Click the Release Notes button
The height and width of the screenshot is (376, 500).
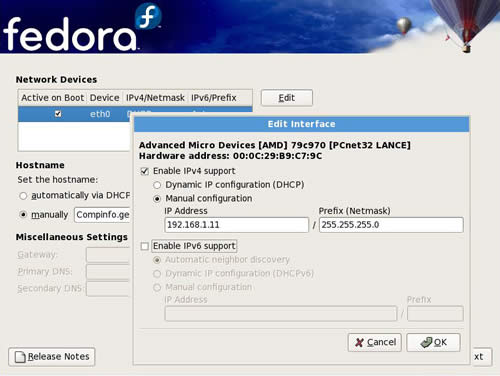(x=52, y=357)
